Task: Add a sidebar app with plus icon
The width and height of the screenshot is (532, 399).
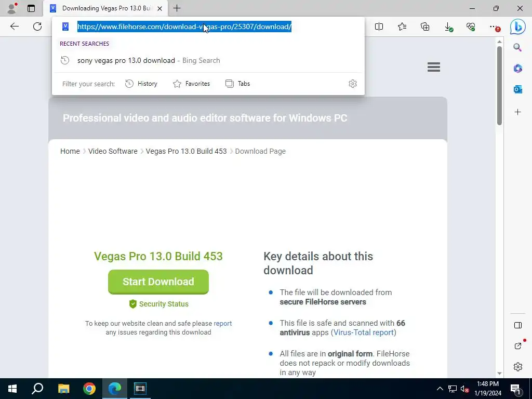Action: coord(518,112)
